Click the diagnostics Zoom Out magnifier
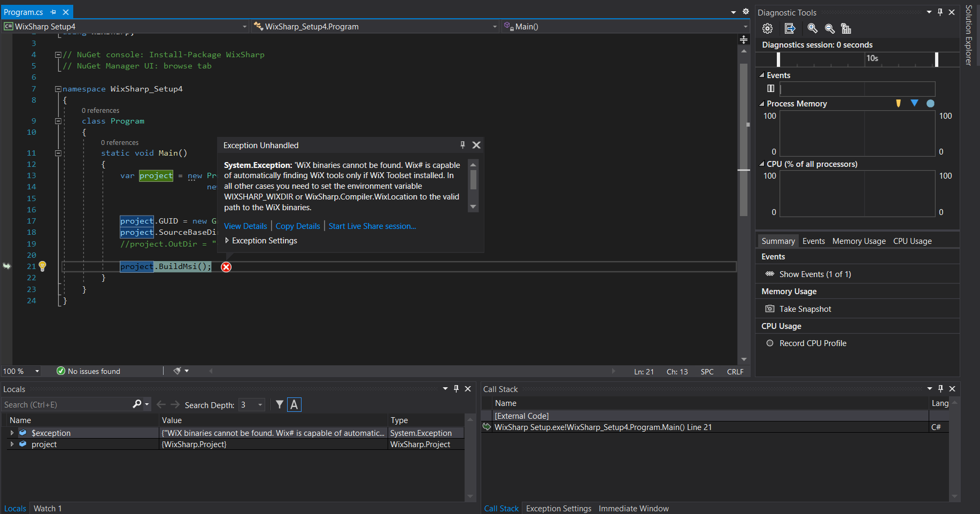The image size is (980, 514). pos(829,28)
